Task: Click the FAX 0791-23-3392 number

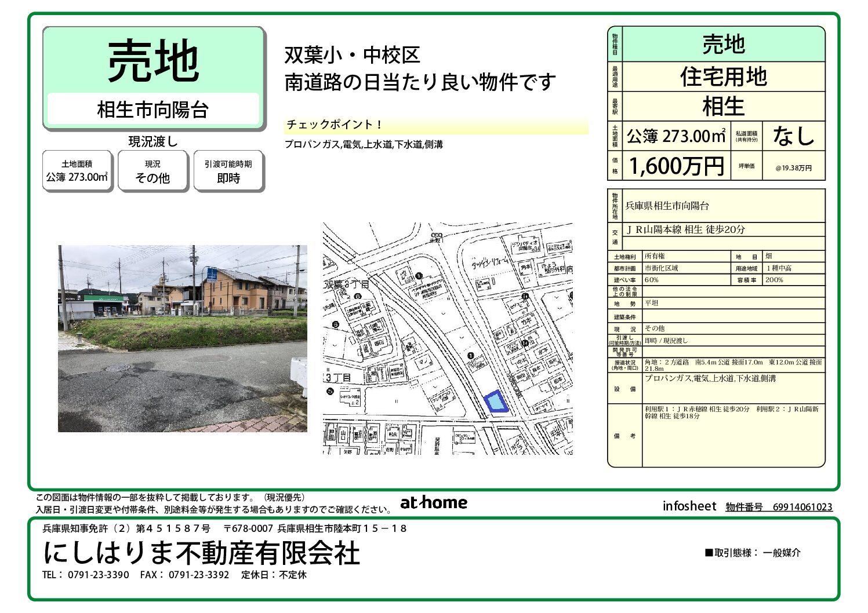Action: coord(184,575)
